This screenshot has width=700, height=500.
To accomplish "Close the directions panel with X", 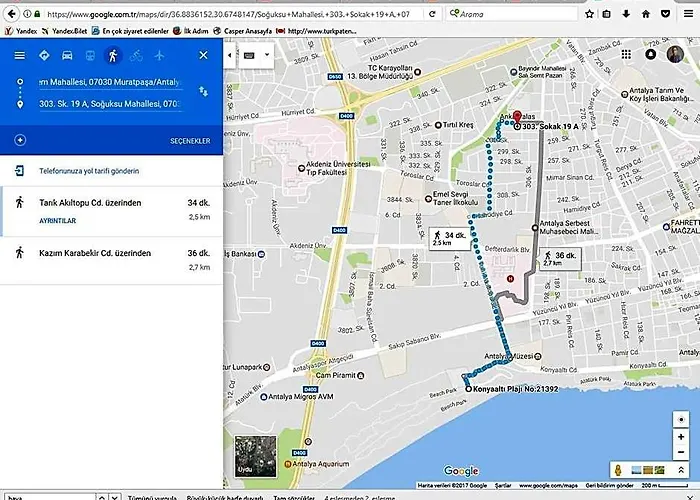I will pyautogui.click(x=203, y=55).
